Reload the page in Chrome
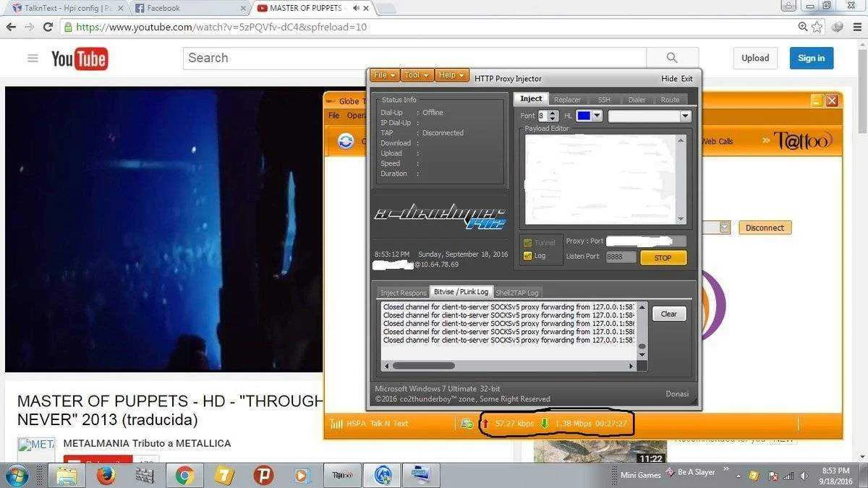This screenshot has width=868, height=488. pyautogui.click(x=48, y=27)
